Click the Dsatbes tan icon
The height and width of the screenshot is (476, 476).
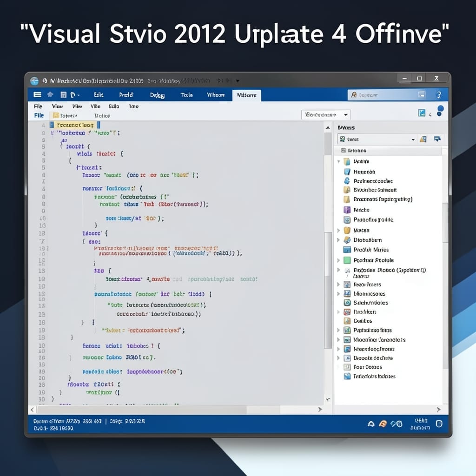tap(347, 321)
